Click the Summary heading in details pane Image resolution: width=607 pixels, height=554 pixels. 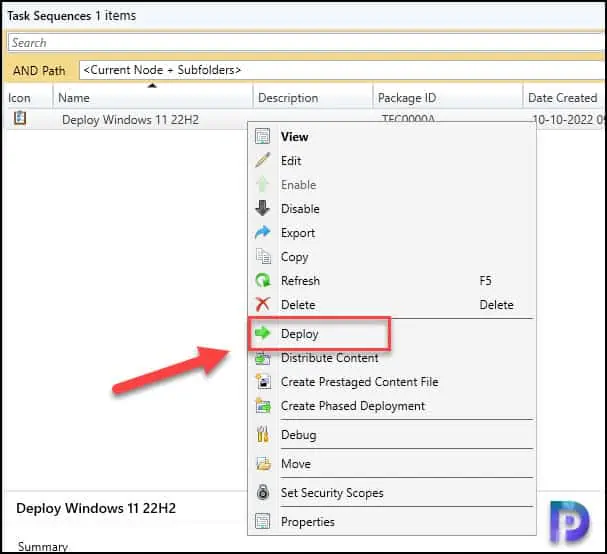pyautogui.click(x=43, y=547)
